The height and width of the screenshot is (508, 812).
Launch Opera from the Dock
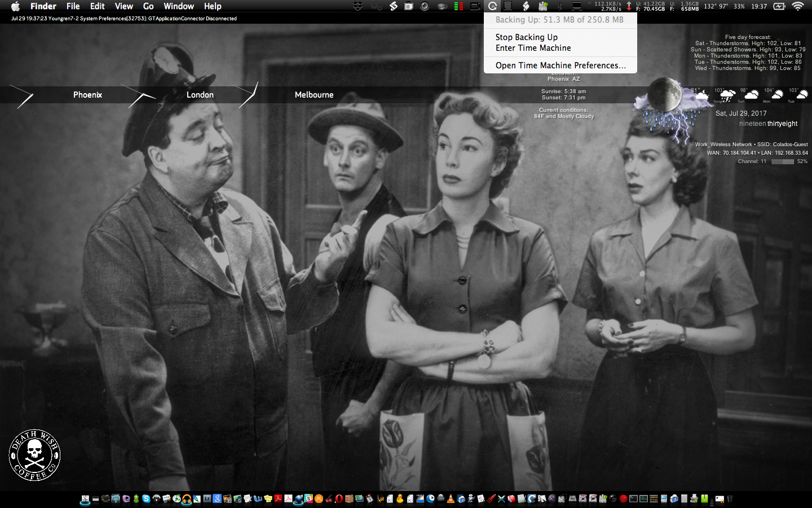click(338, 499)
